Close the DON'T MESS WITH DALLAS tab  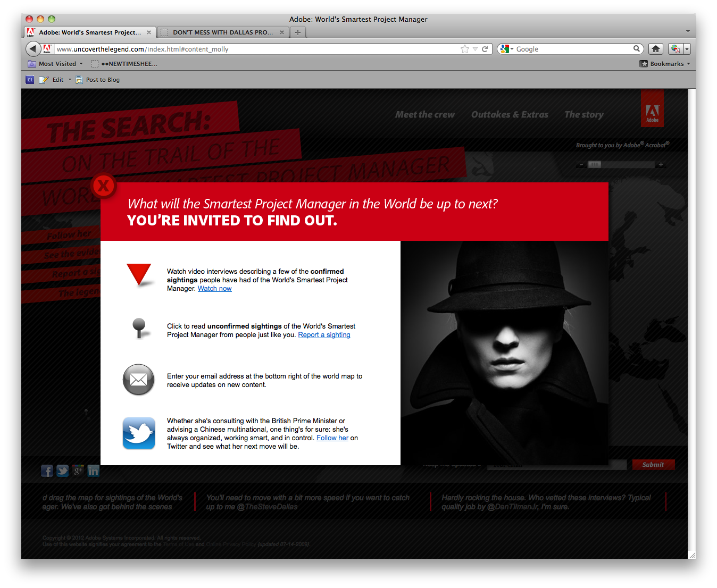tap(282, 32)
